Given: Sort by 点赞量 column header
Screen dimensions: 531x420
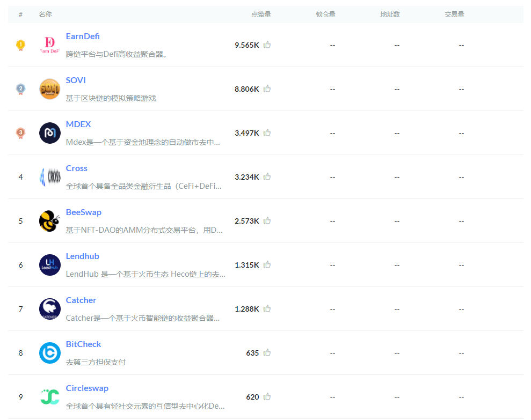Looking at the screenshot, I should point(261,14).
